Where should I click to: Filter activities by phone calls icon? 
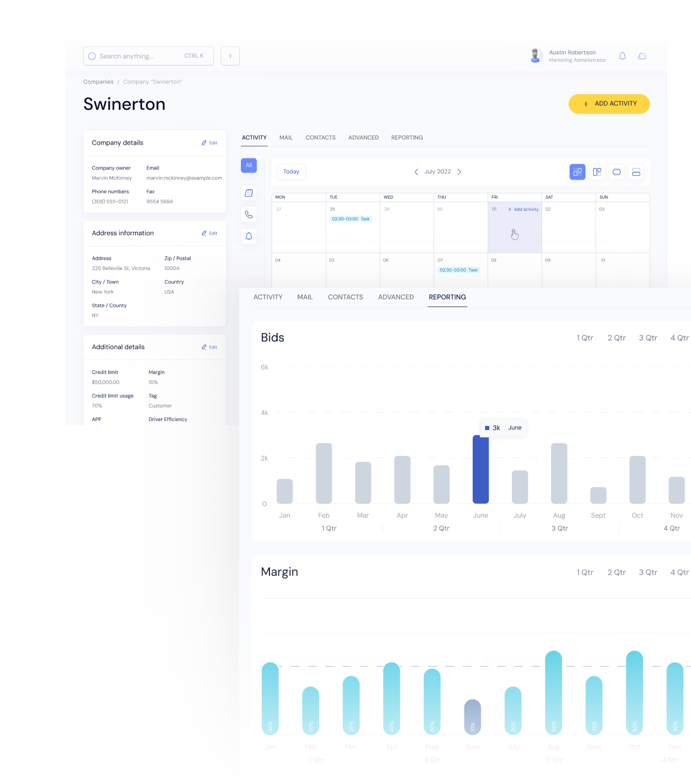[x=249, y=214]
